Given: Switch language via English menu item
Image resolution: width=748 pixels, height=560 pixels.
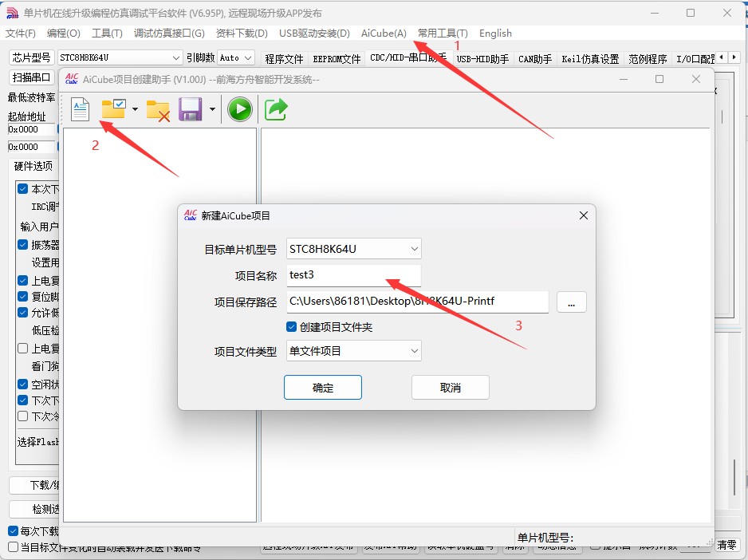Looking at the screenshot, I should pyautogui.click(x=495, y=34).
